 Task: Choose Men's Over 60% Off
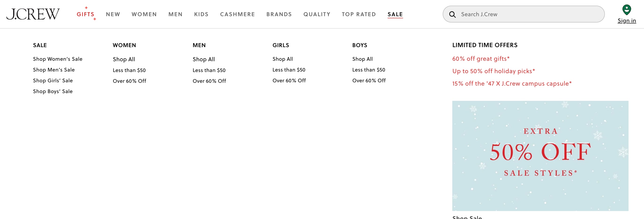pos(209,81)
